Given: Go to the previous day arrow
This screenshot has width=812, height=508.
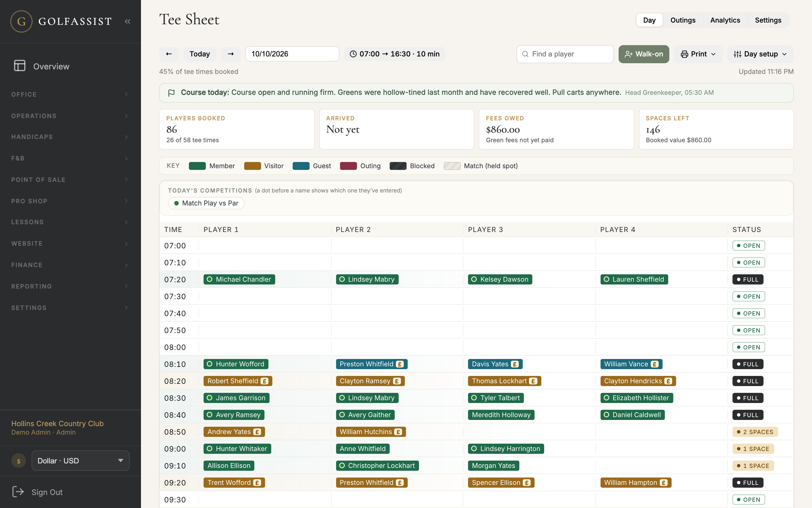Looking at the screenshot, I should pos(169,54).
